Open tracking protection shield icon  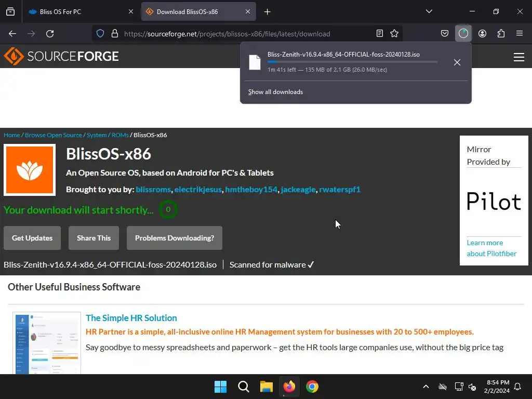[x=100, y=34]
